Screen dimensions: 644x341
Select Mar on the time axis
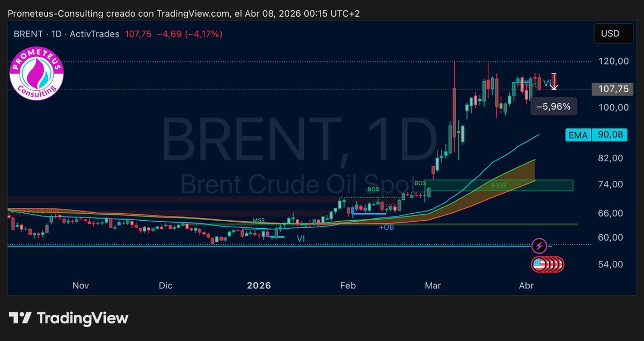tap(433, 286)
